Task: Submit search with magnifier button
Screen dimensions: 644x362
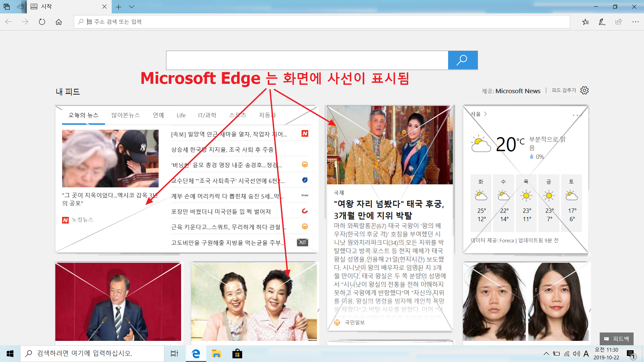Action: point(463,60)
